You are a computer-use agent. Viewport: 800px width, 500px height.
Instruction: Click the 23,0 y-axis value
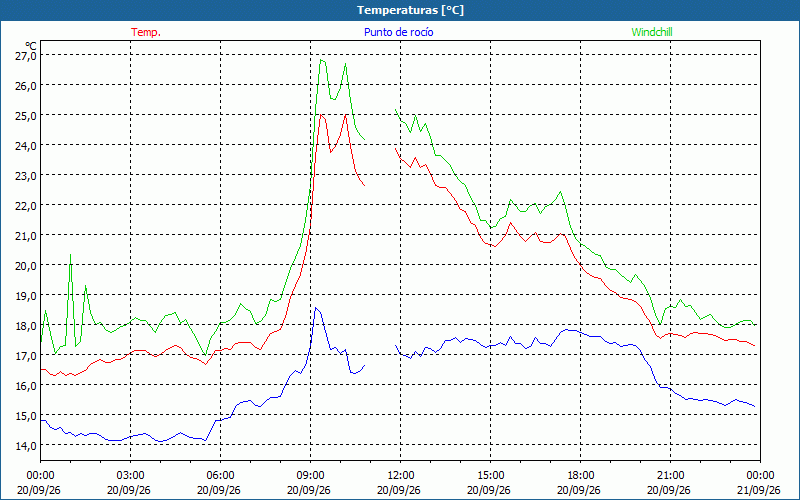coord(26,176)
